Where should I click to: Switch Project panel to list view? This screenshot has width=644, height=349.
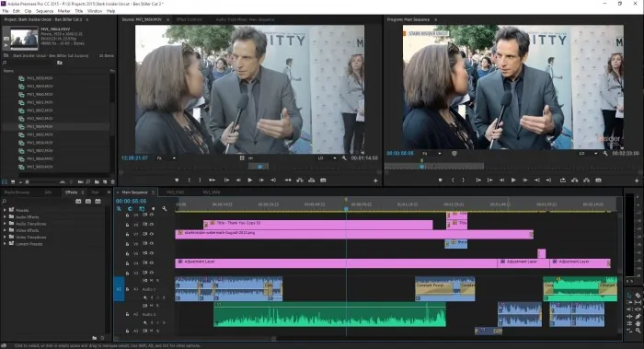tap(5, 181)
